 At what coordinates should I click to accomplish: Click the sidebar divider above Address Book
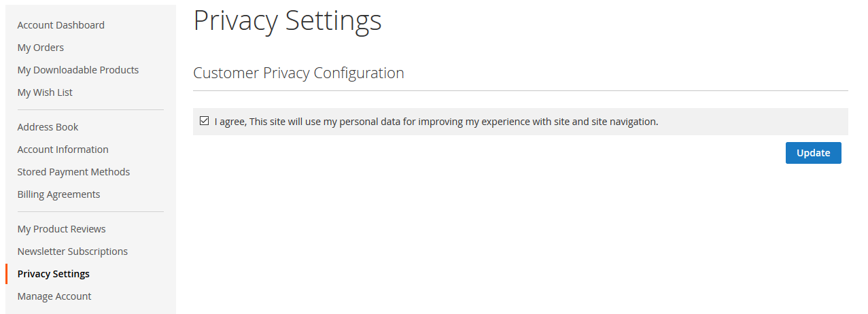(90, 109)
